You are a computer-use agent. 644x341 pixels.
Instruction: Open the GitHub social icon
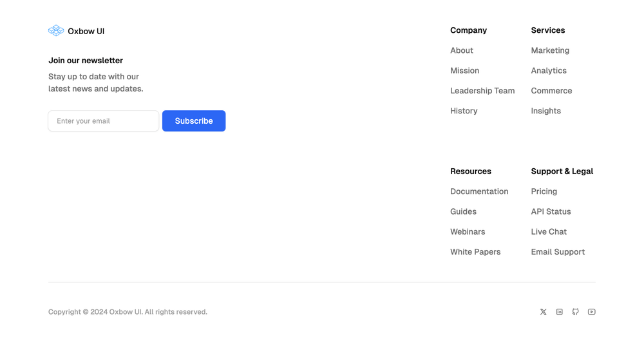[x=575, y=312]
